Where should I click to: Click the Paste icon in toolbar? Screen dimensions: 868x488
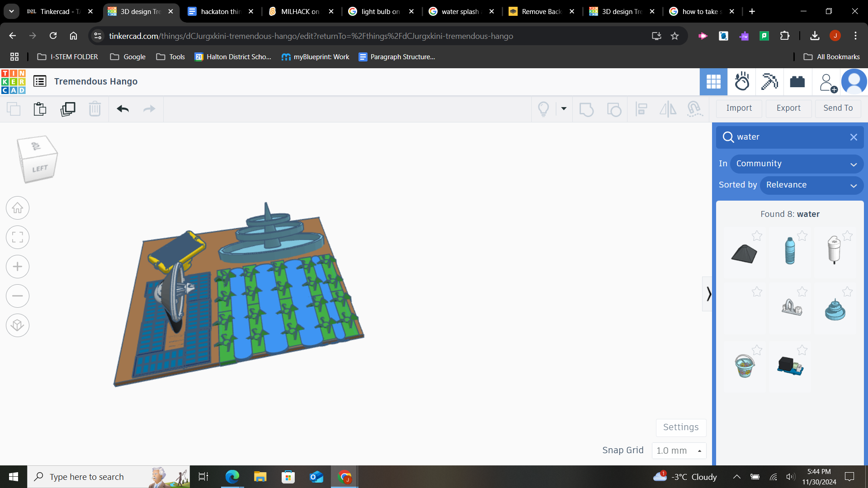pos(40,109)
